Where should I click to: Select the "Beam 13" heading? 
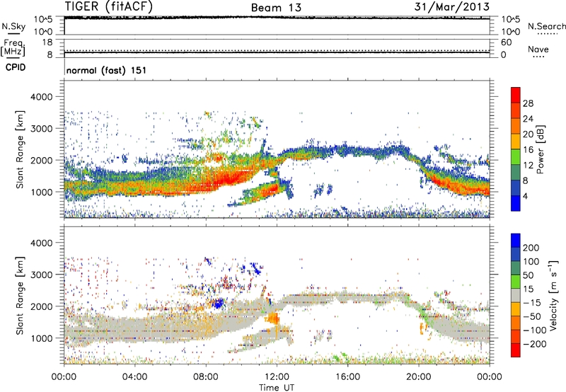[276, 8]
